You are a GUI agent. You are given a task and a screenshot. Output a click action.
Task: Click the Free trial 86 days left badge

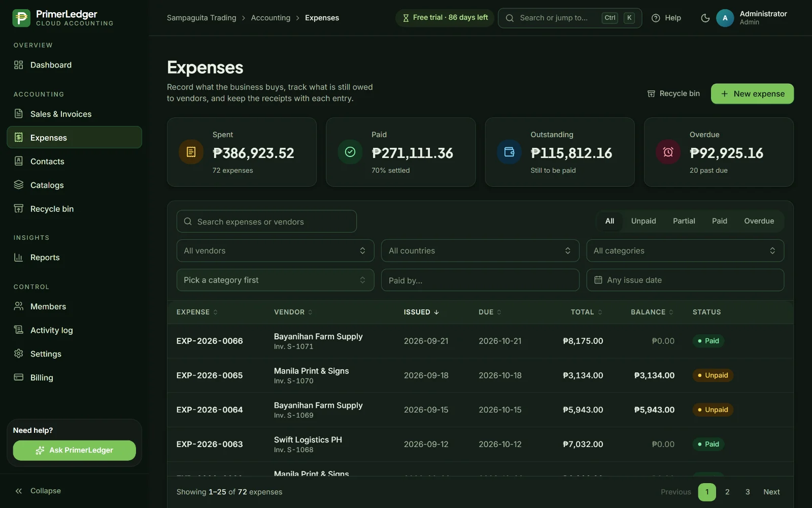click(x=445, y=18)
